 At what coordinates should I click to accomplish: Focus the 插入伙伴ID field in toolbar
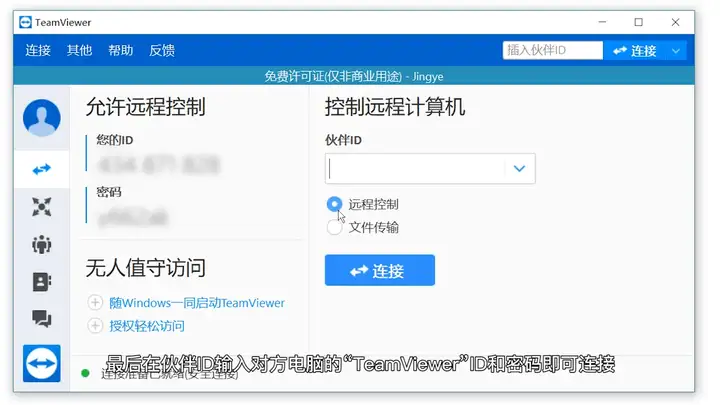pyautogui.click(x=553, y=51)
